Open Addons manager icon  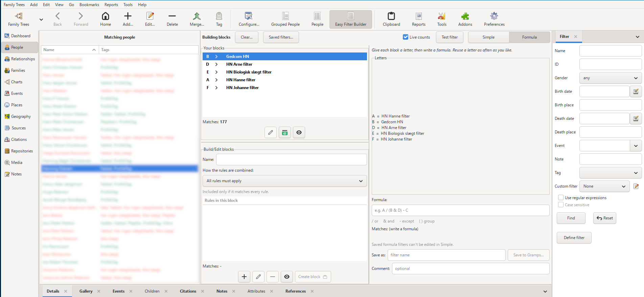[x=465, y=19]
